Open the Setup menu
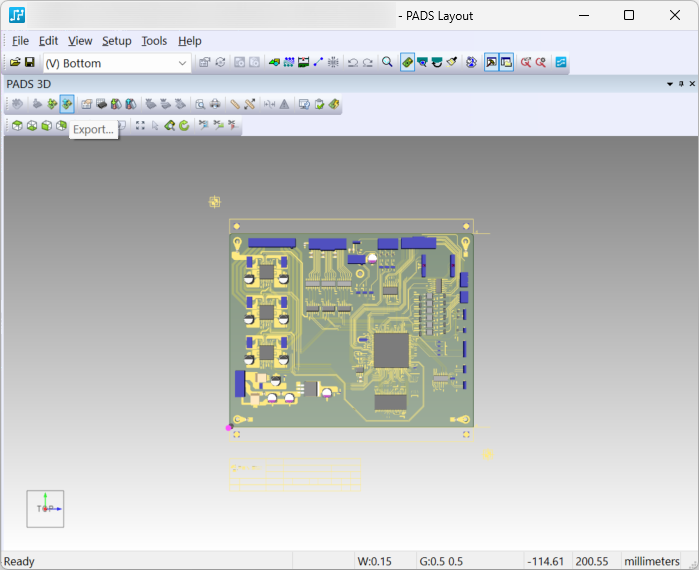This screenshot has height=570, width=699. click(x=116, y=41)
